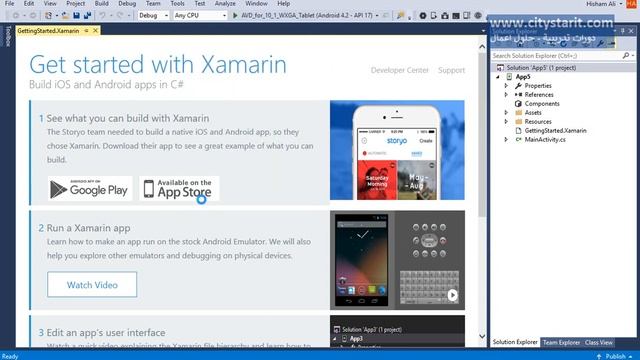Click the find-in-files icon in the toolbar

click(400, 16)
